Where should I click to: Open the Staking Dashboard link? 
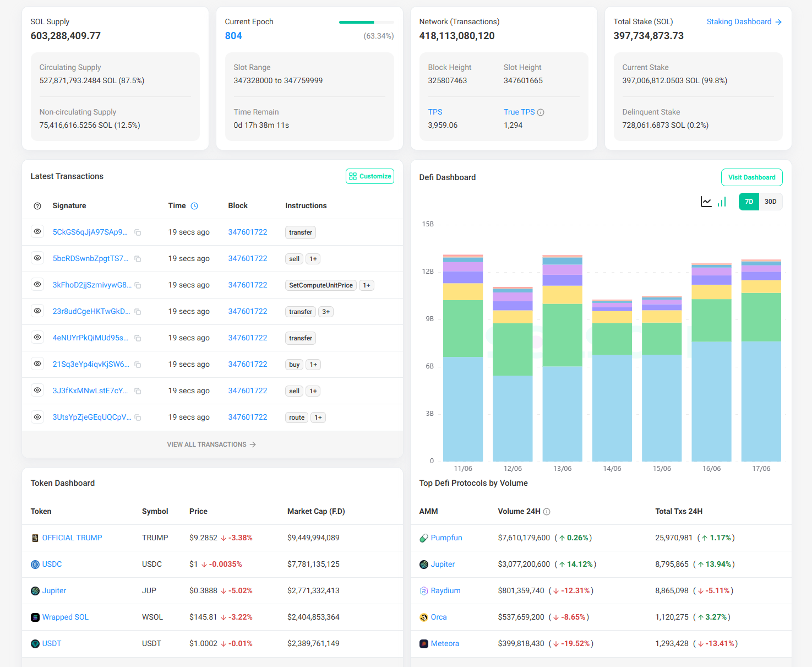click(744, 21)
